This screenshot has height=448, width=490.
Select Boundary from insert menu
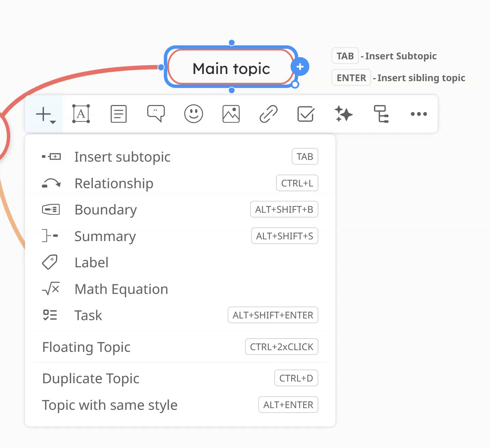[105, 210]
